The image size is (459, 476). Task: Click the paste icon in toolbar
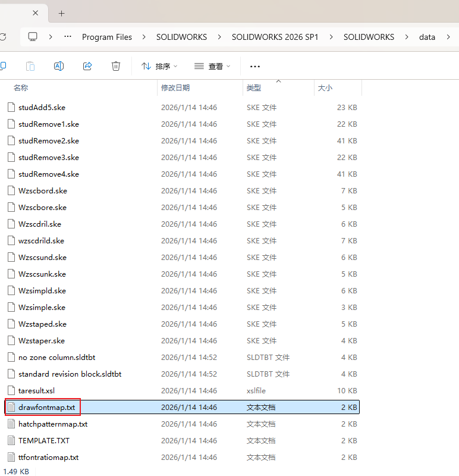pos(30,66)
